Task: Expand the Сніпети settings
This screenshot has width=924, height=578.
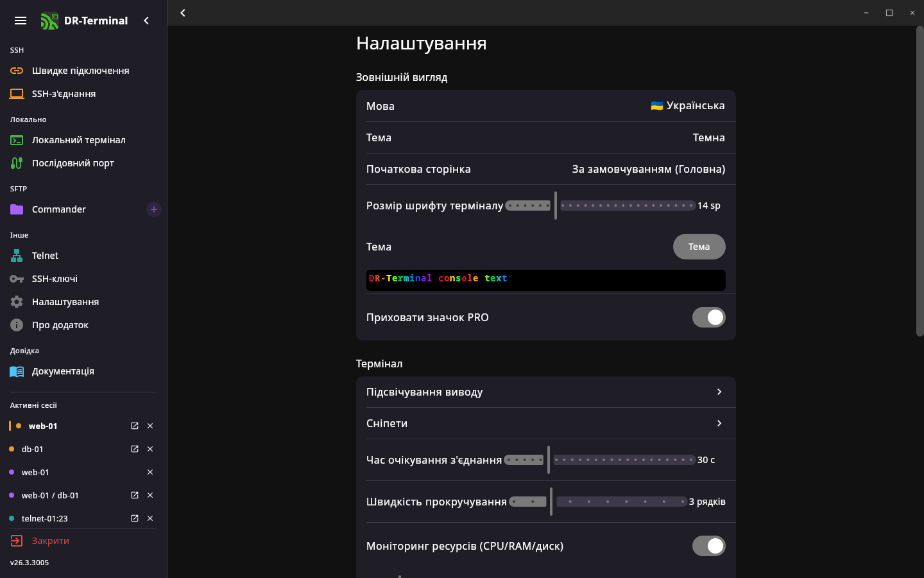Action: pos(546,423)
